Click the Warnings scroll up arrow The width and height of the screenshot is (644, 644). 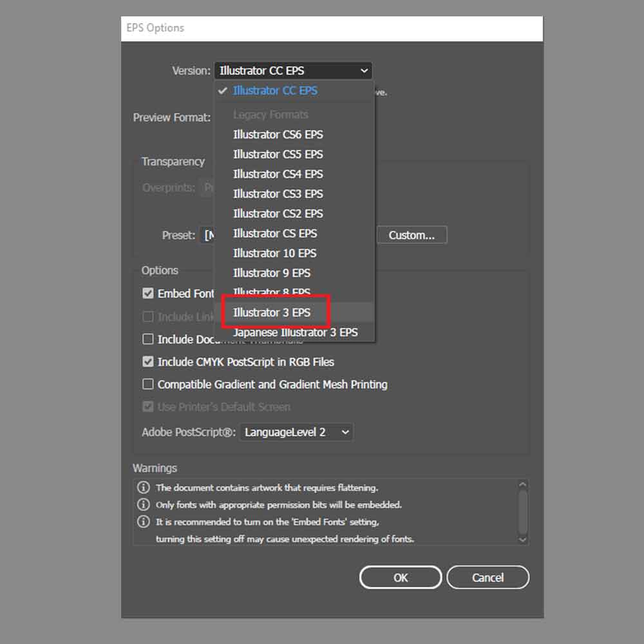522,485
